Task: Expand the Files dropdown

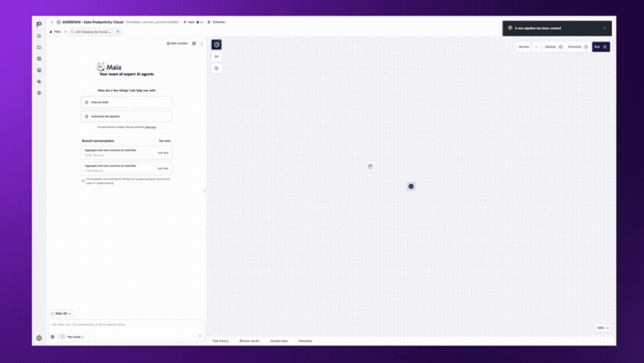Action: tap(58, 31)
